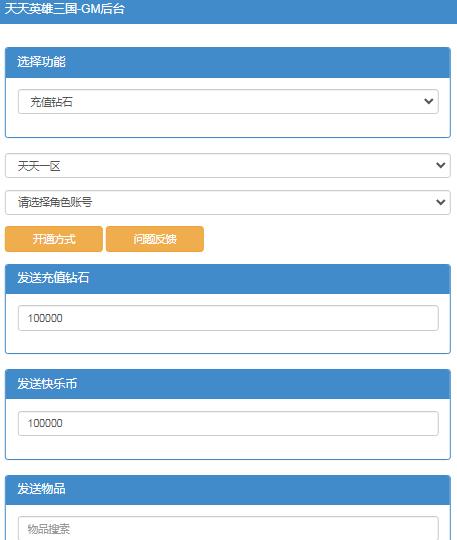Click the chevron arrow beside 天天一区

click(x=440, y=165)
